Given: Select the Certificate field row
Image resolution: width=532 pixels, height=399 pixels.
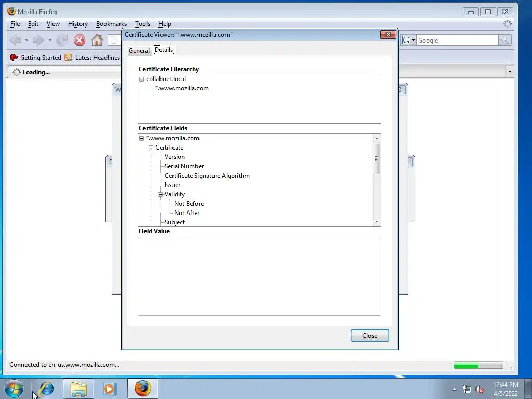Looking at the screenshot, I should [169, 148].
